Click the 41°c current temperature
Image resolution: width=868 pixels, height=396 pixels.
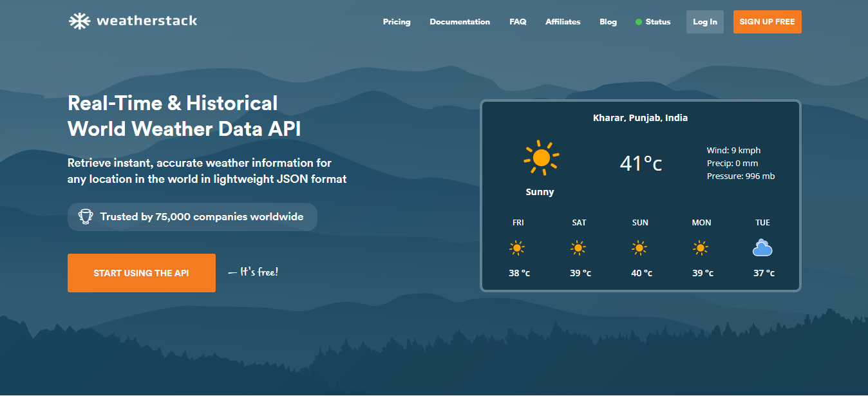(x=641, y=164)
